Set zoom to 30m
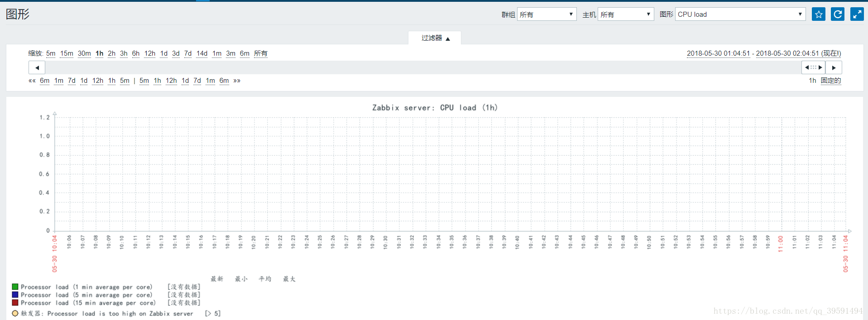Screen dimensions: 868x320 [x=84, y=53]
